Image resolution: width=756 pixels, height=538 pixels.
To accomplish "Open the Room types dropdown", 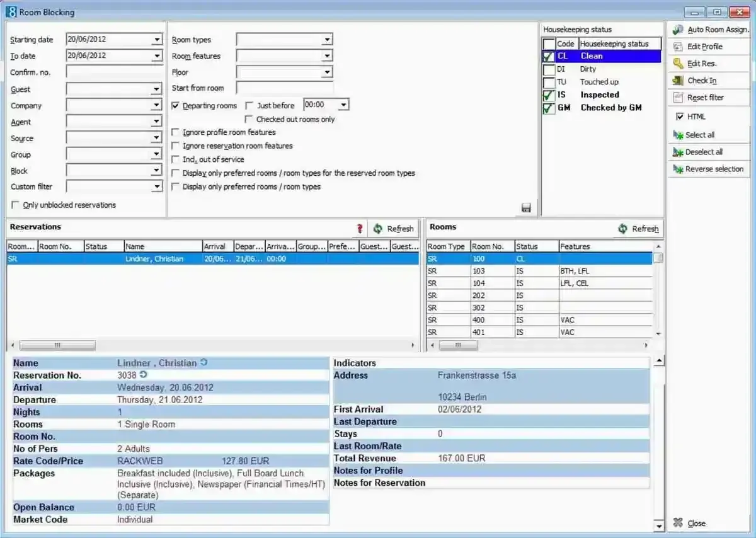I will (x=327, y=39).
